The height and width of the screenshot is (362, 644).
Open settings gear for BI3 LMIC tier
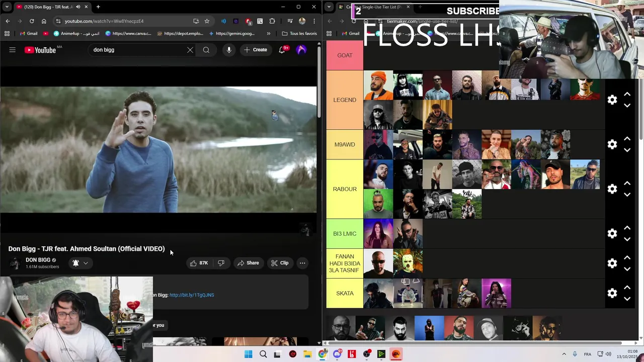612,233
